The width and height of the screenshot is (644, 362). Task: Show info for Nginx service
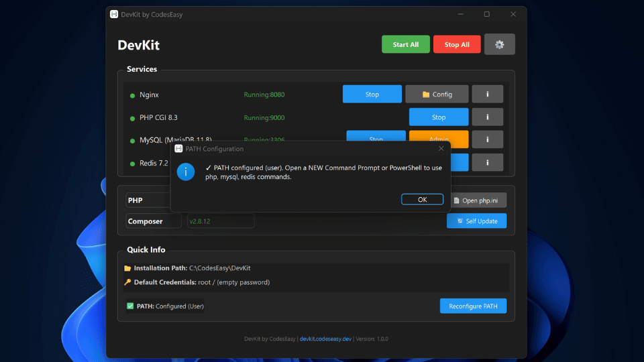(x=488, y=94)
